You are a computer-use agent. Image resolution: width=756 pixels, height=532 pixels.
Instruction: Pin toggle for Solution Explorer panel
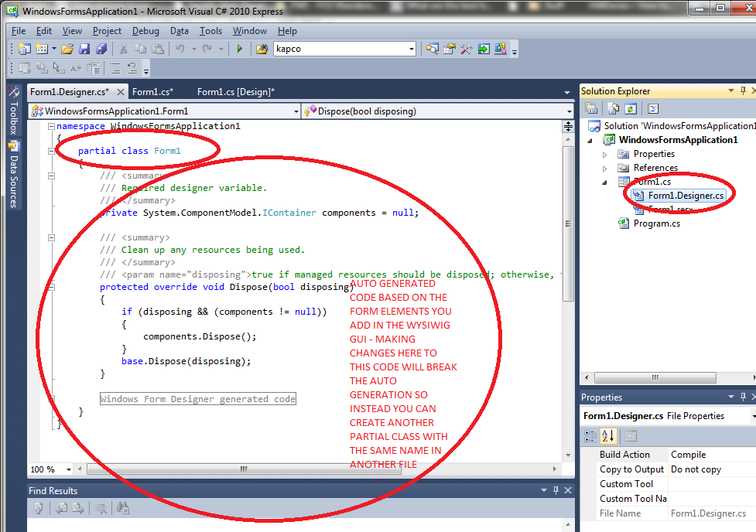pyautogui.click(x=743, y=90)
